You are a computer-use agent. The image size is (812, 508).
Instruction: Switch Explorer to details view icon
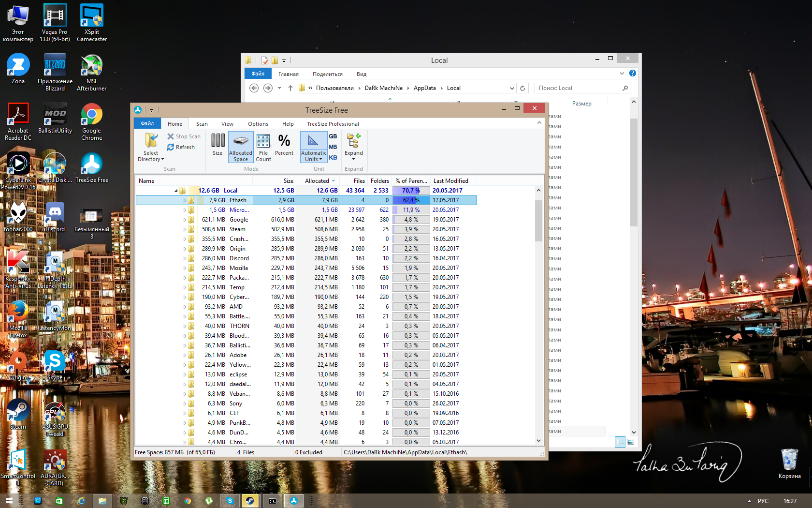coord(620,442)
